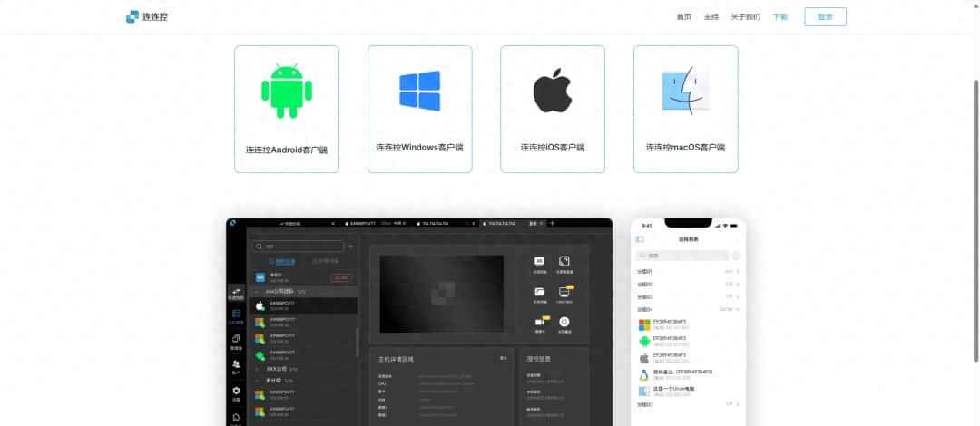The image size is (980, 426).
Task: Expand the 分组03 group in the phone mockup
Action: point(688,296)
